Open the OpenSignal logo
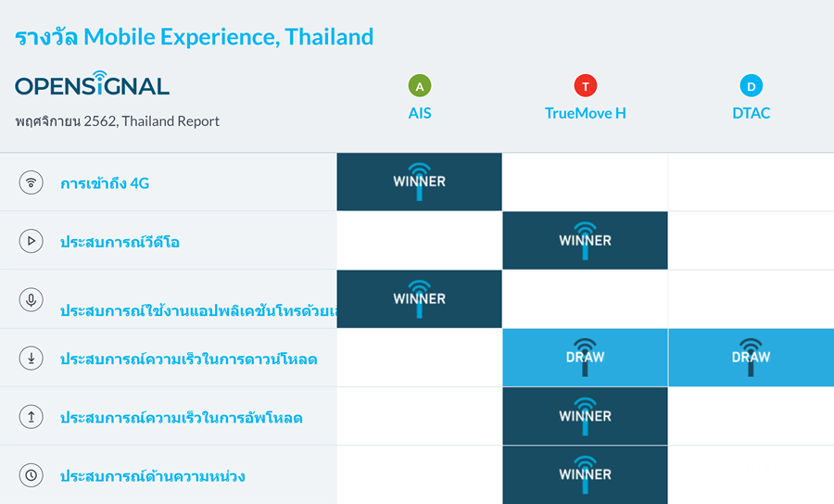The width and height of the screenshot is (834, 504). tap(93, 84)
